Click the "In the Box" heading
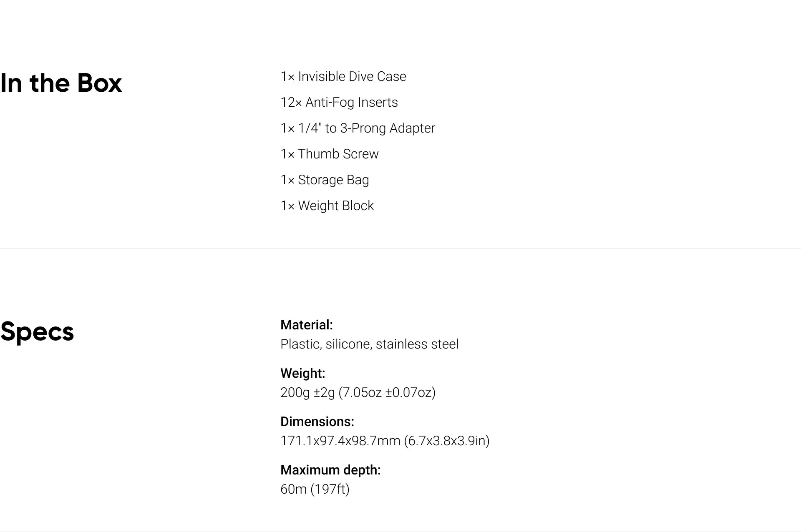This screenshot has width=801, height=532. point(61,83)
